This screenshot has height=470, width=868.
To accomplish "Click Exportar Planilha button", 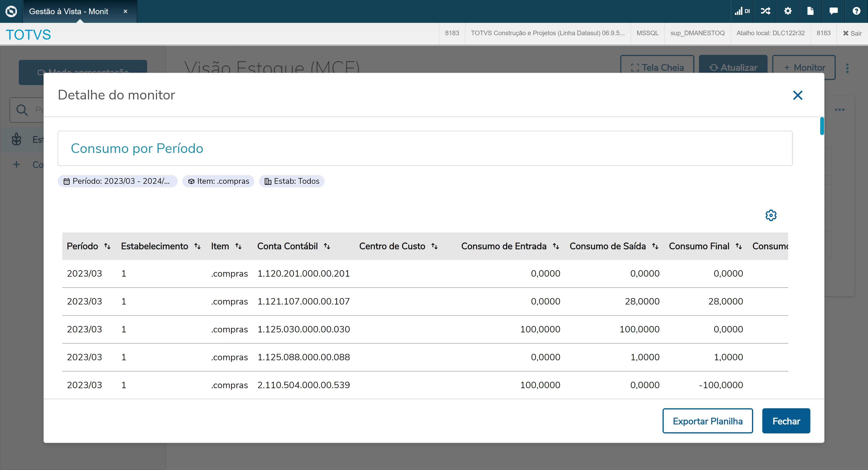I will [x=707, y=421].
